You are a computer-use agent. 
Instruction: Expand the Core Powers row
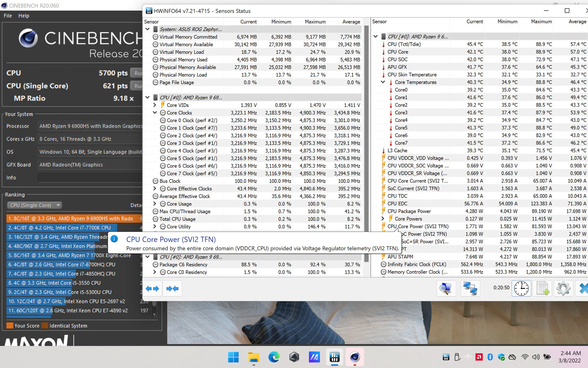point(383,218)
